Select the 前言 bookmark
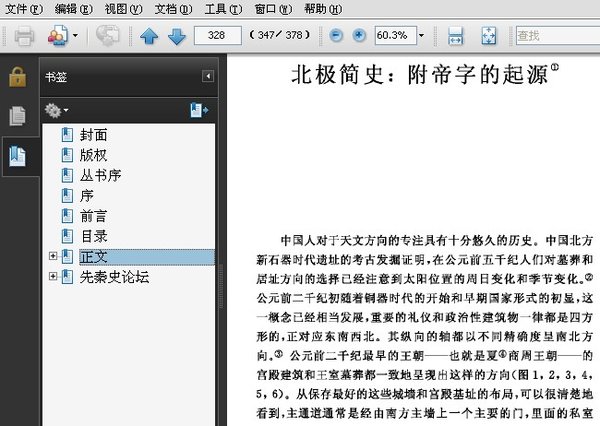600x426 pixels. coord(94,216)
